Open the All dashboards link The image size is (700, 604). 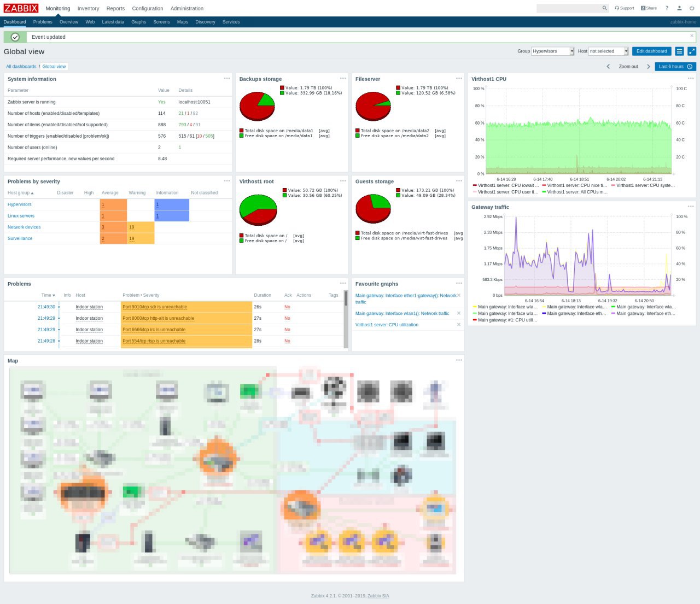(21, 67)
